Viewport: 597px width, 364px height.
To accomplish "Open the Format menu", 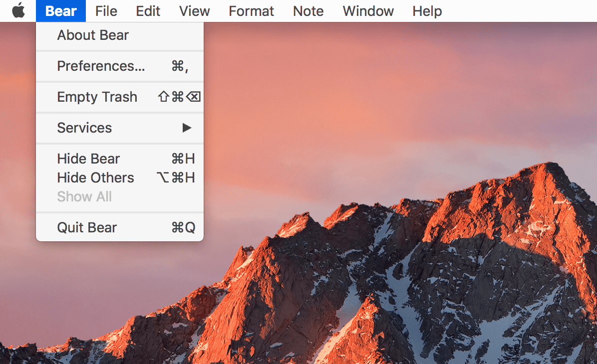I will [251, 11].
